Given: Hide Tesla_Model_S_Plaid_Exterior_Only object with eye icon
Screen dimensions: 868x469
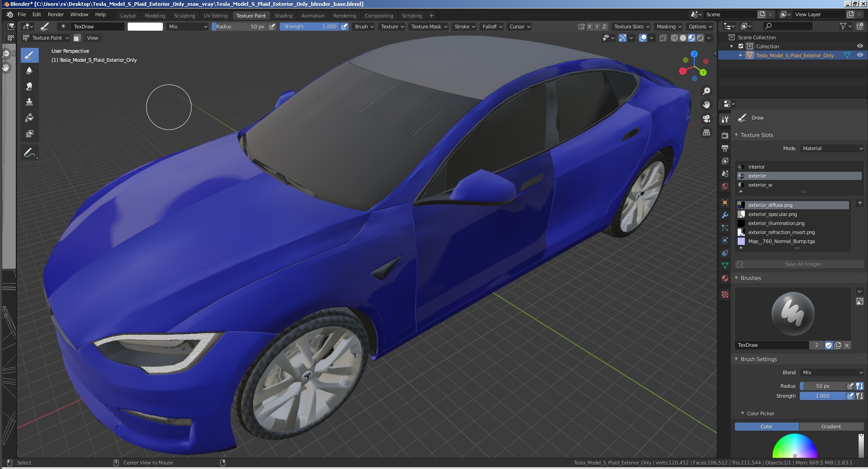Looking at the screenshot, I should (x=860, y=55).
